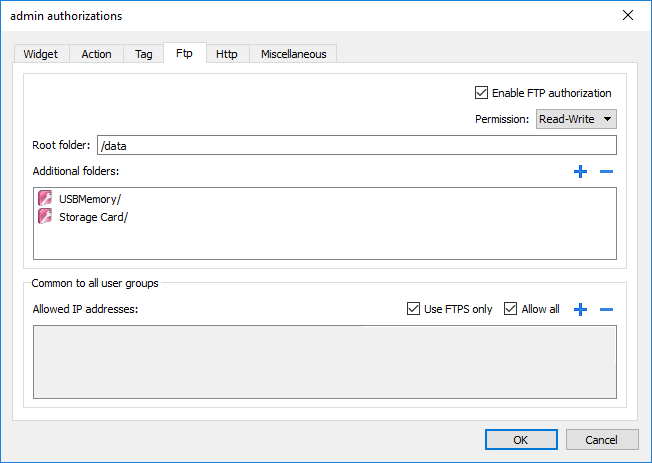652x463 pixels.
Task: Toggle the Use FTPS only checkbox
Action: pyautogui.click(x=414, y=309)
